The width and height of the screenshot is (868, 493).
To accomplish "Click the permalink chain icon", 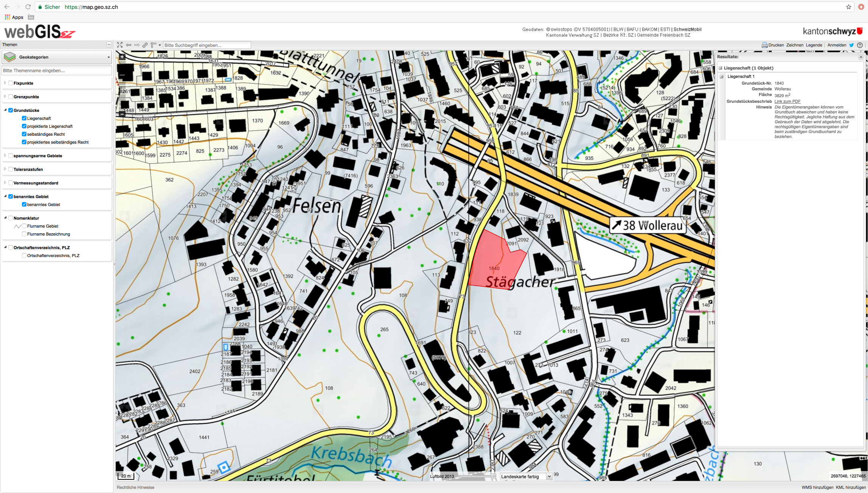I will pyautogui.click(x=145, y=45).
